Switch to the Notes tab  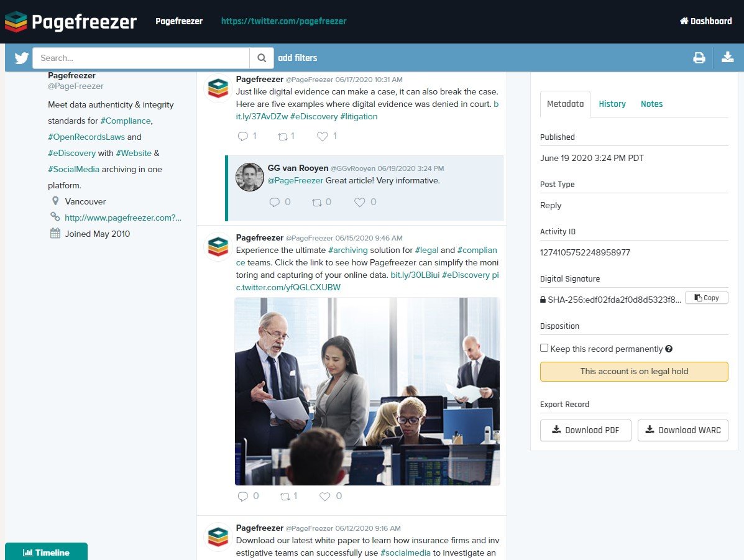pyautogui.click(x=651, y=104)
